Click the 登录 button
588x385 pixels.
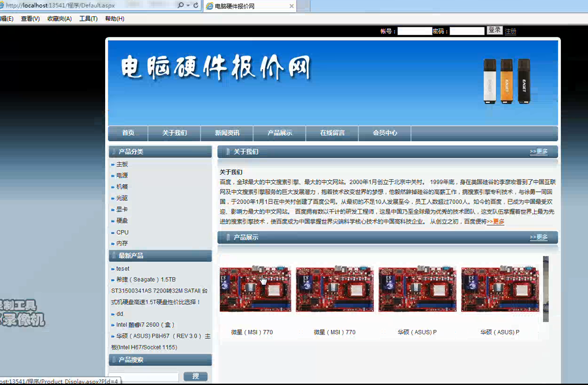494,30
